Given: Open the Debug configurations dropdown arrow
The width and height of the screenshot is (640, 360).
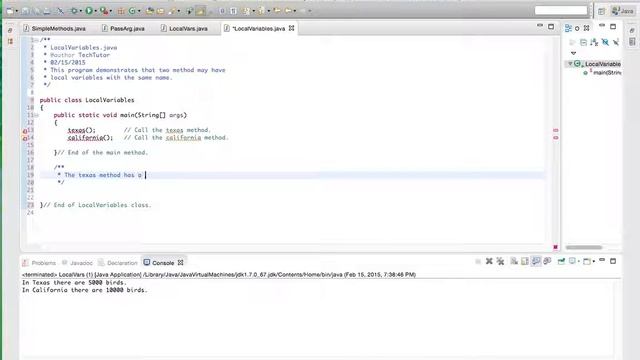Looking at the screenshot, I should coord(80,11).
